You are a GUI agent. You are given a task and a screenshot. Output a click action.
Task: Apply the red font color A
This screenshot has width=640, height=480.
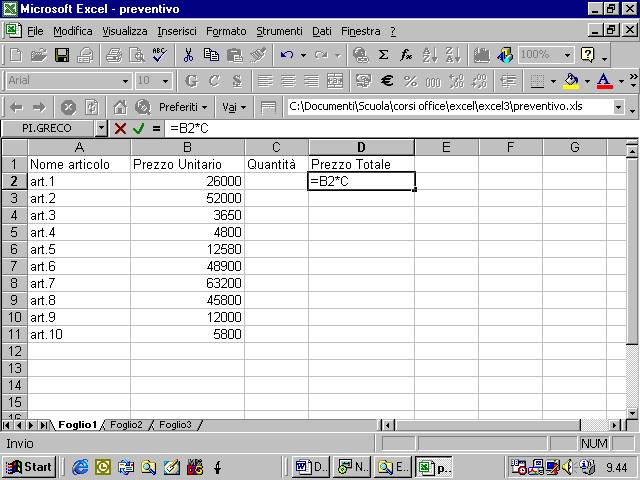[604, 81]
